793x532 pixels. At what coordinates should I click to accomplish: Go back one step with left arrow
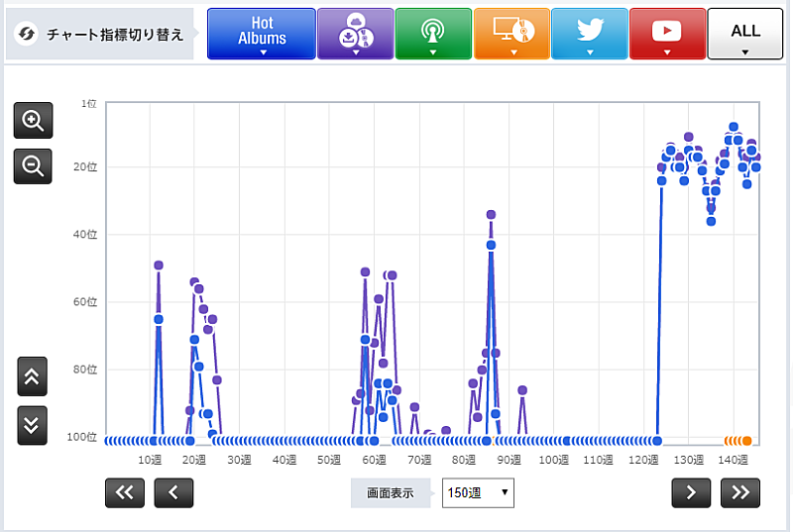point(173,492)
